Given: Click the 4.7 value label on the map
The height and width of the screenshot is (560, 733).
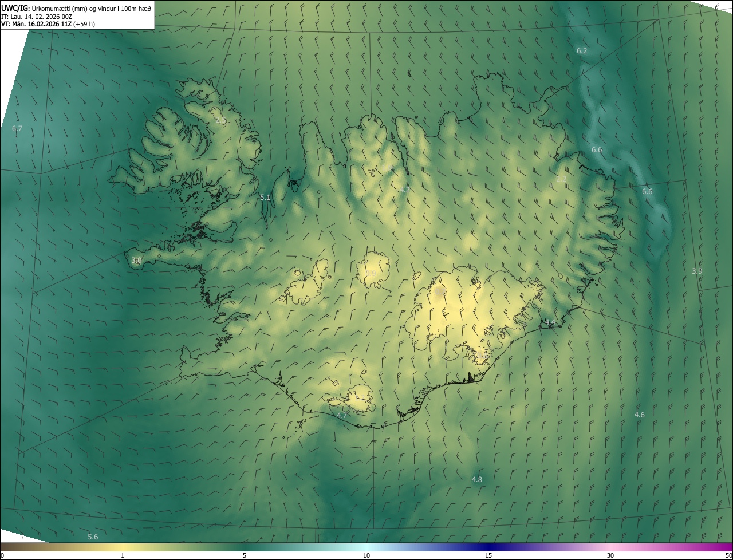Looking at the screenshot, I should click(342, 416).
